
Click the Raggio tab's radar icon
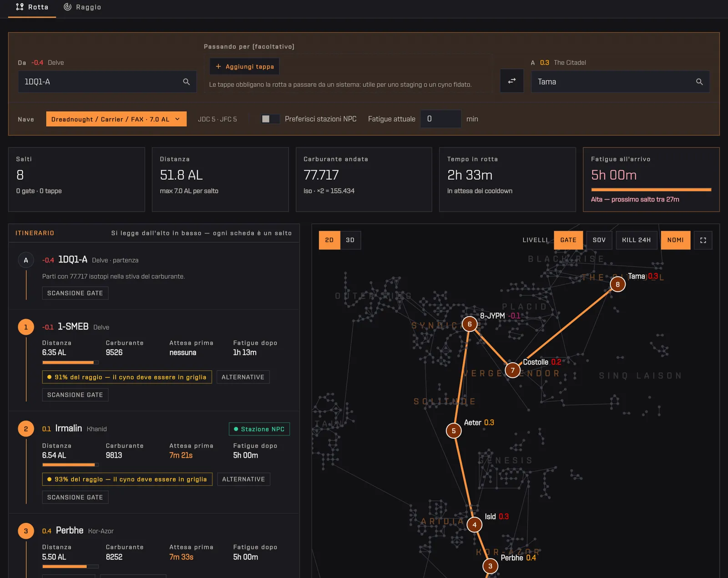pos(67,7)
